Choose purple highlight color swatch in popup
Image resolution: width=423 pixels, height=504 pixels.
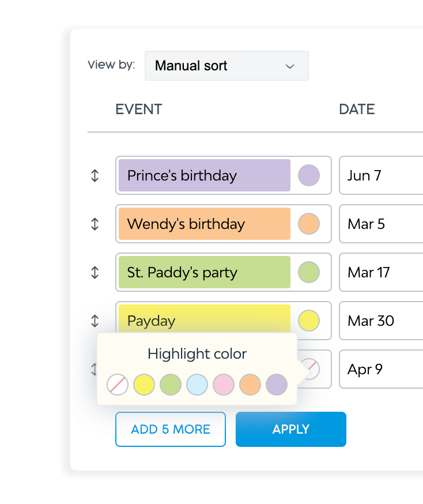coord(277,385)
